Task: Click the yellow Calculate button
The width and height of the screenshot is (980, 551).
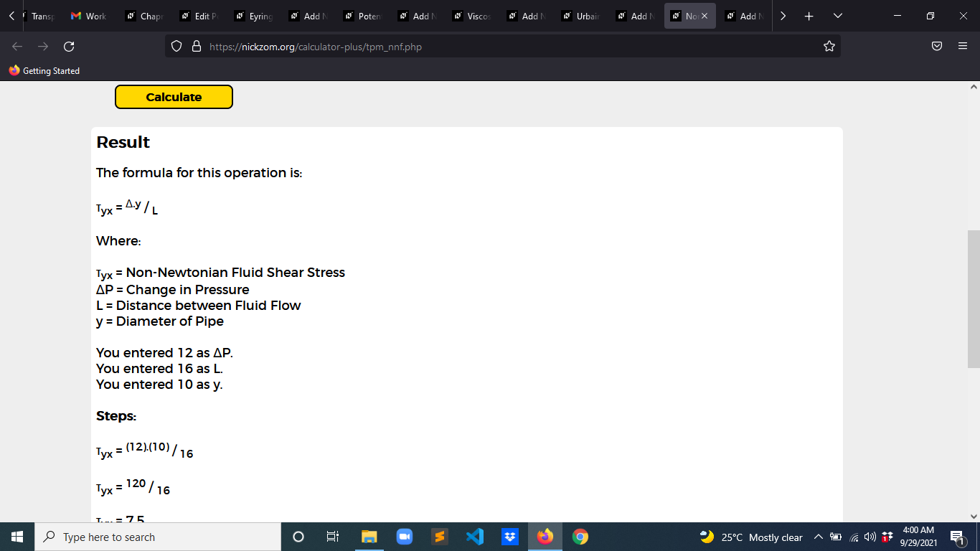Action: click(x=174, y=97)
